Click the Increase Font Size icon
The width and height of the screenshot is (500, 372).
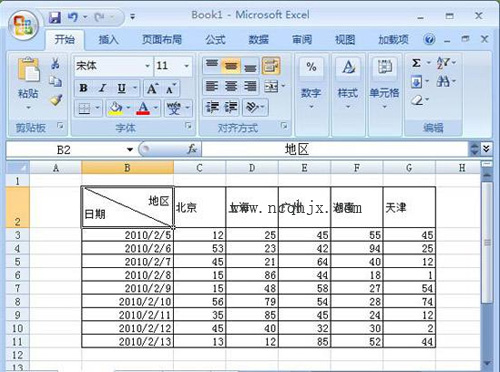pyautogui.click(x=152, y=89)
